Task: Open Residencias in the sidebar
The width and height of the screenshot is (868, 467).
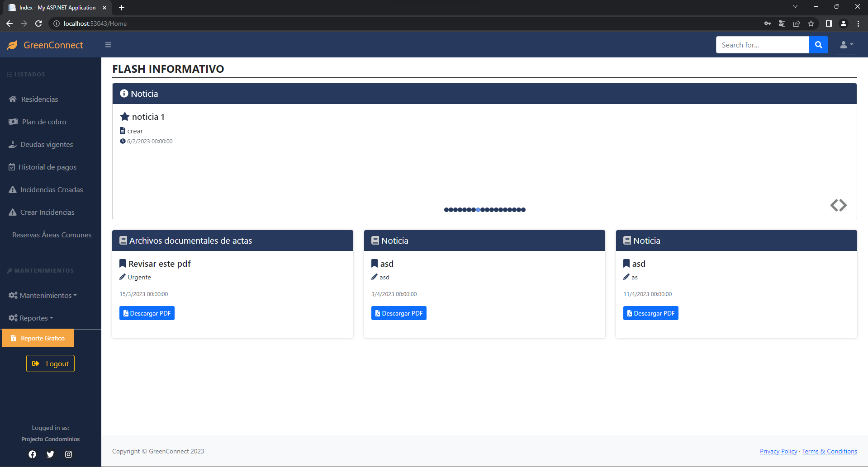Action: [x=39, y=99]
